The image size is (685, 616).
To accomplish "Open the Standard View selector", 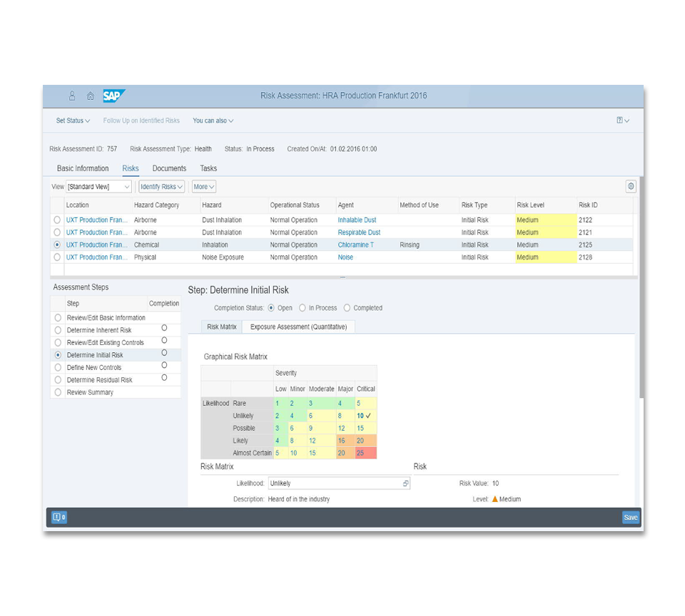I will click(x=99, y=187).
